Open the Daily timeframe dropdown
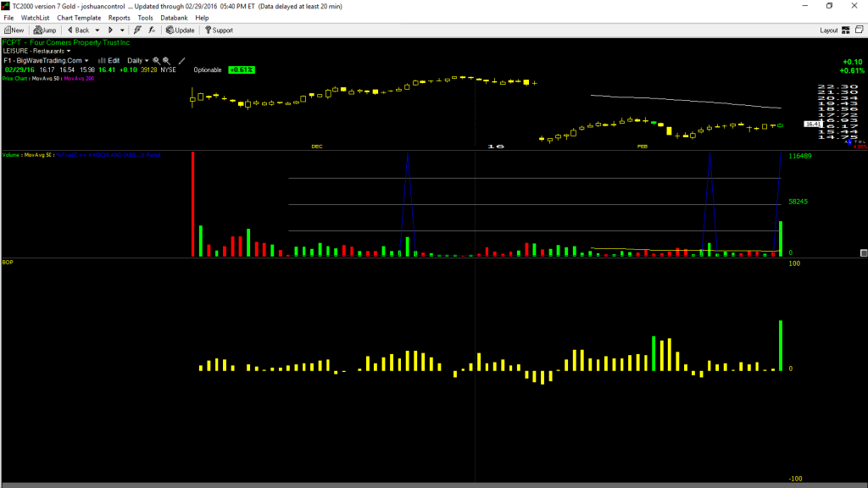 tap(138, 60)
